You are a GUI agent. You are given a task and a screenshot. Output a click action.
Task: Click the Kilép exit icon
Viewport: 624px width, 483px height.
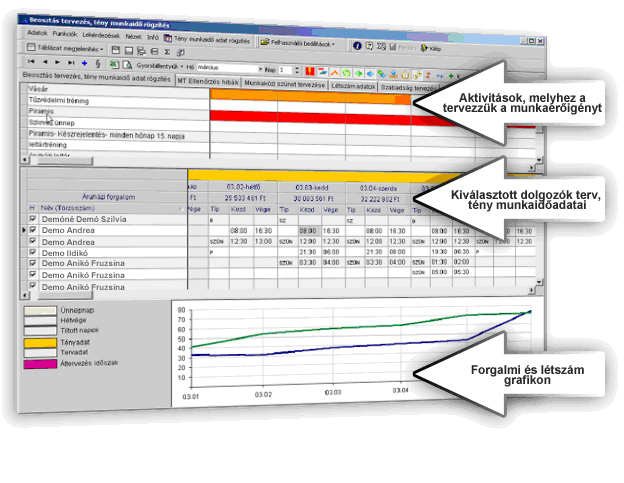click(427, 48)
